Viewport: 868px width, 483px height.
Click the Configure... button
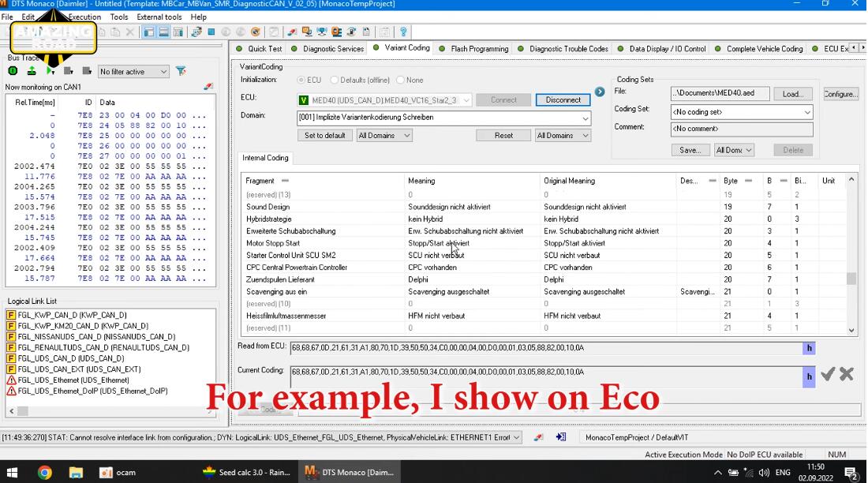[x=840, y=94]
